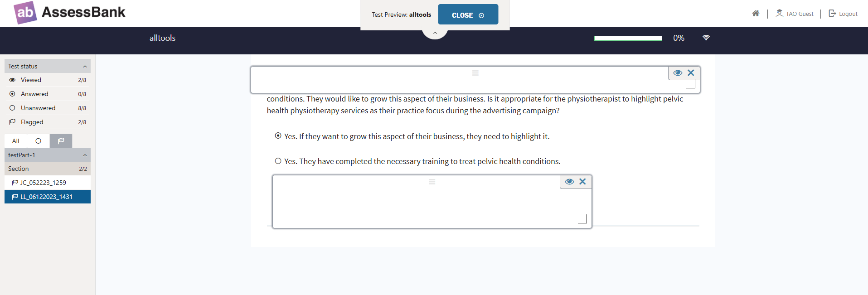Toggle eye visibility on upper mask

click(x=678, y=73)
